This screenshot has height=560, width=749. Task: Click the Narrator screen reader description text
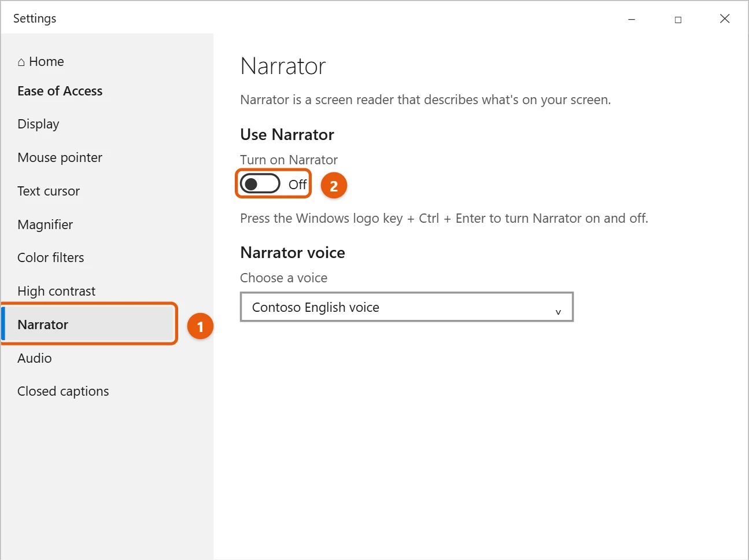coord(426,100)
